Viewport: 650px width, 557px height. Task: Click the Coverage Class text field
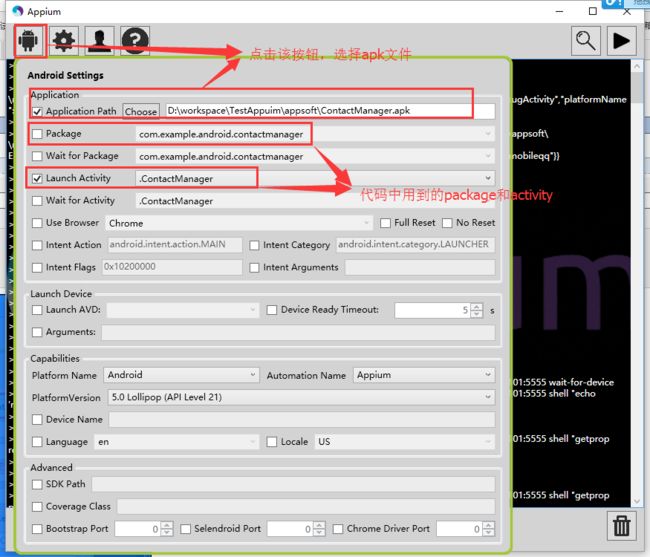coord(306,507)
